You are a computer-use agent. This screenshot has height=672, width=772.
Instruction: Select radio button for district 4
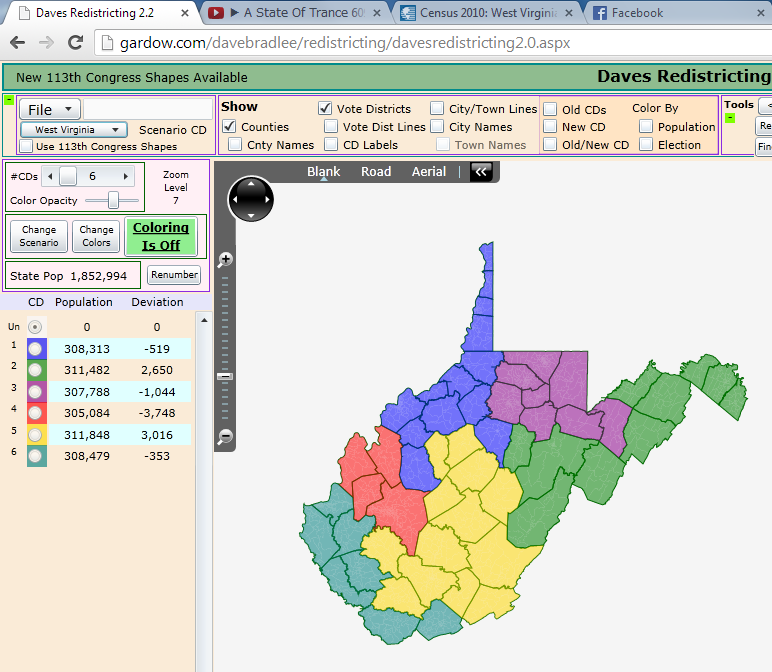[36, 413]
